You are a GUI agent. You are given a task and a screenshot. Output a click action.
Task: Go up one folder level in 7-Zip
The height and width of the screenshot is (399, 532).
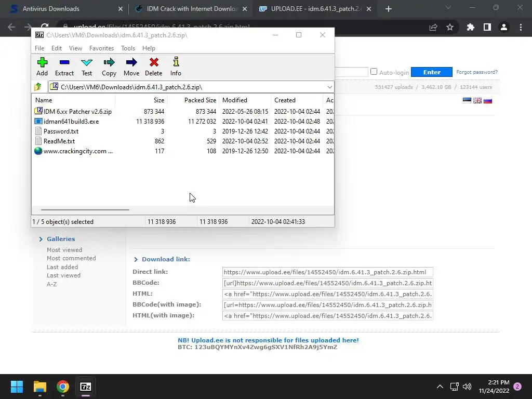38,87
